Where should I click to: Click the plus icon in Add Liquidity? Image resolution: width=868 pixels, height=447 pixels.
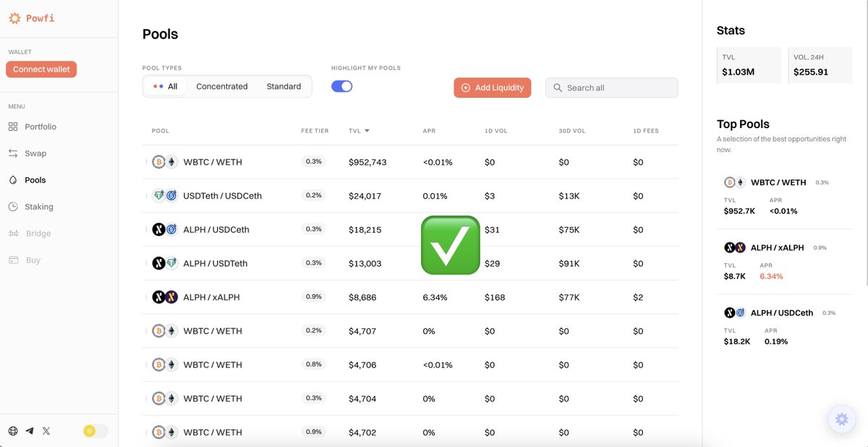tap(466, 88)
